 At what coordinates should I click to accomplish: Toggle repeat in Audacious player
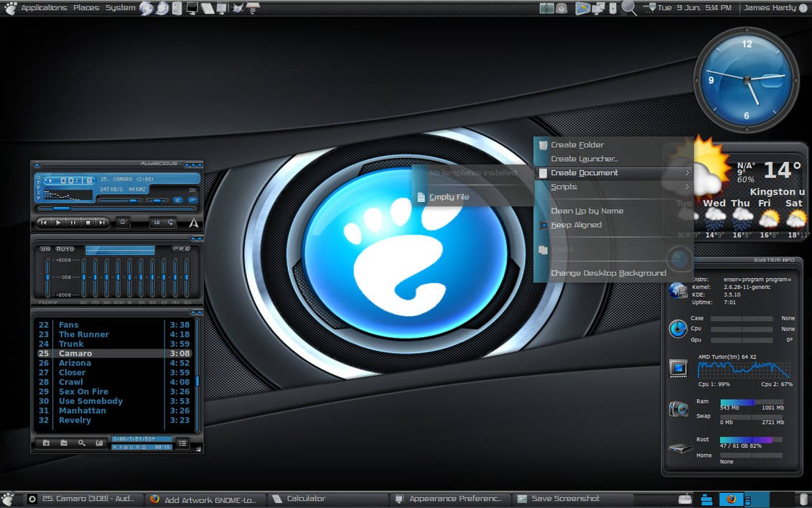coord(170,223)
